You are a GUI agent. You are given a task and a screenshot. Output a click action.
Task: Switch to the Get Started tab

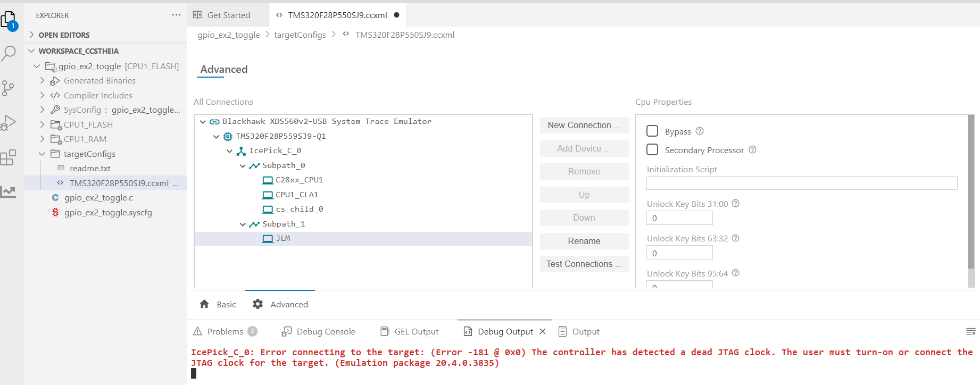[228, 15]
